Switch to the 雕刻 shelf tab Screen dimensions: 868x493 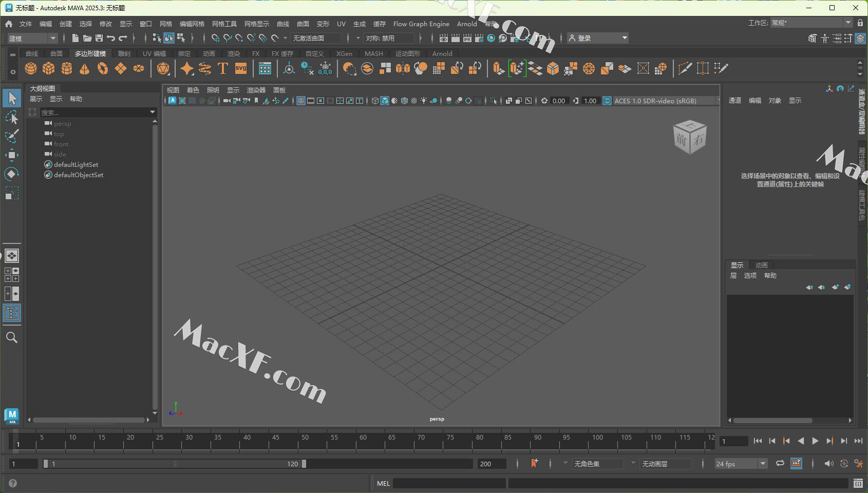click(124, 53)
